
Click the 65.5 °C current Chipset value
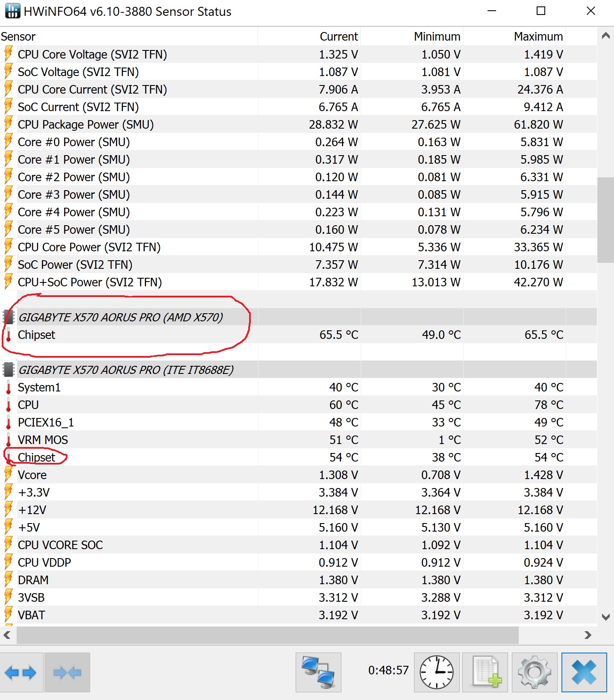tap(339, 335)
